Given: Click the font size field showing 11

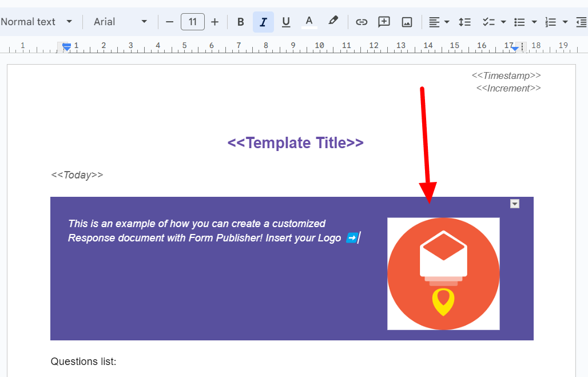Looking at the screenshot, I should [192, 22].
